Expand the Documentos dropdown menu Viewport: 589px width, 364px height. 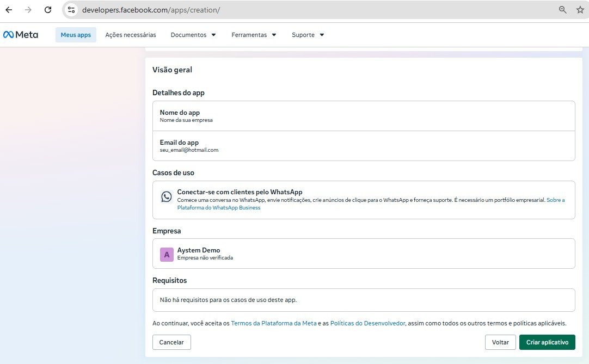[x=193, y=35]
